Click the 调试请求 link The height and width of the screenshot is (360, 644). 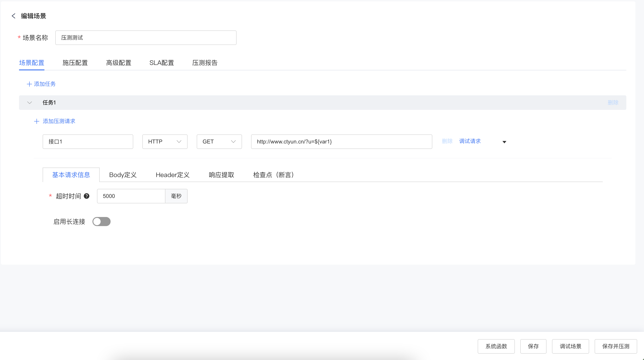pyautogui.click(x=470, y=141)
